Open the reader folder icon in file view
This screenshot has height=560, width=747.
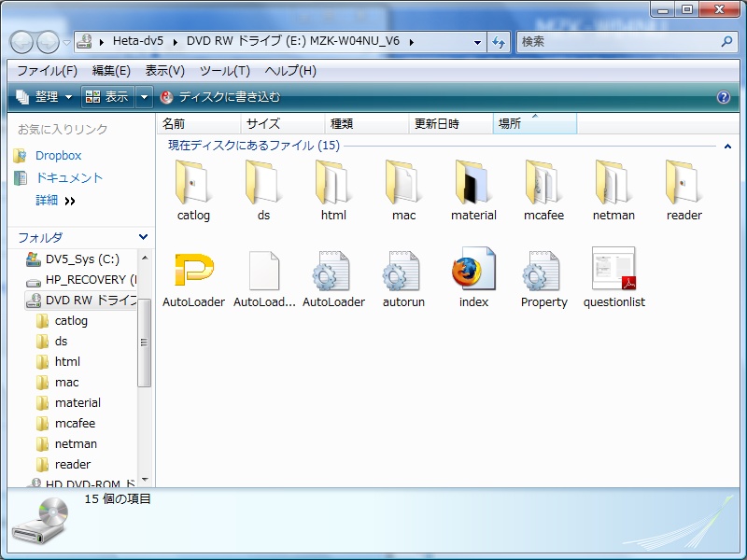click(x=684, y=183)
